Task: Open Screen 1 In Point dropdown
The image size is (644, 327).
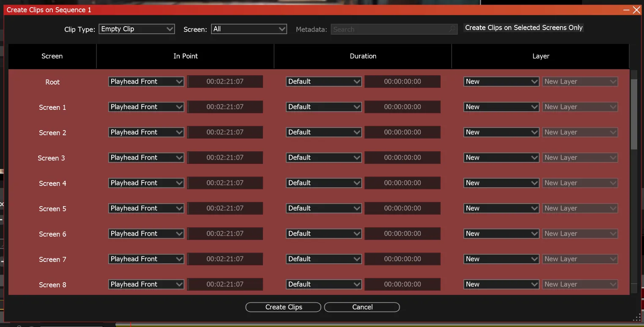Action: coord(146,107)
